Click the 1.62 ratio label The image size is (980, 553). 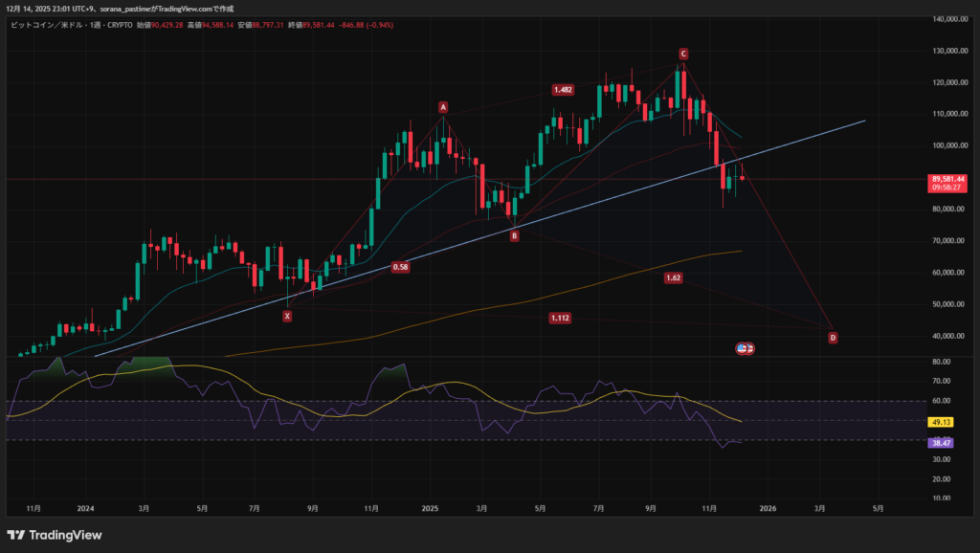673,277
